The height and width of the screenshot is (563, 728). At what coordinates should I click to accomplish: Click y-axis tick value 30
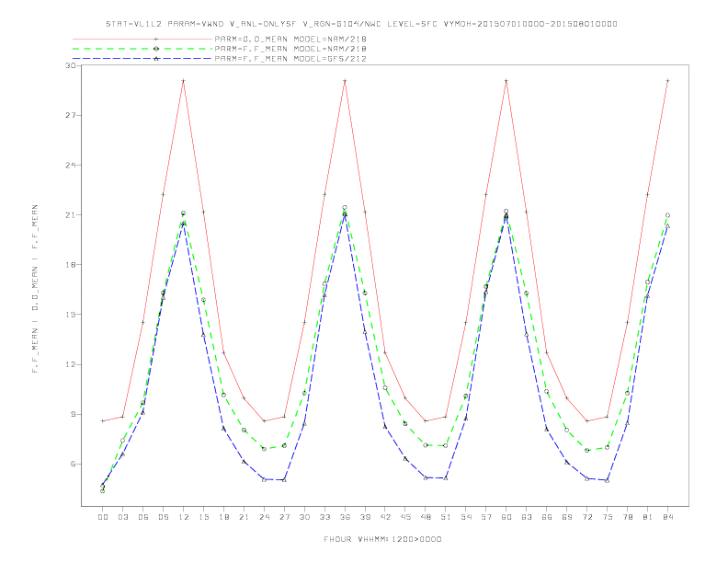71,65
